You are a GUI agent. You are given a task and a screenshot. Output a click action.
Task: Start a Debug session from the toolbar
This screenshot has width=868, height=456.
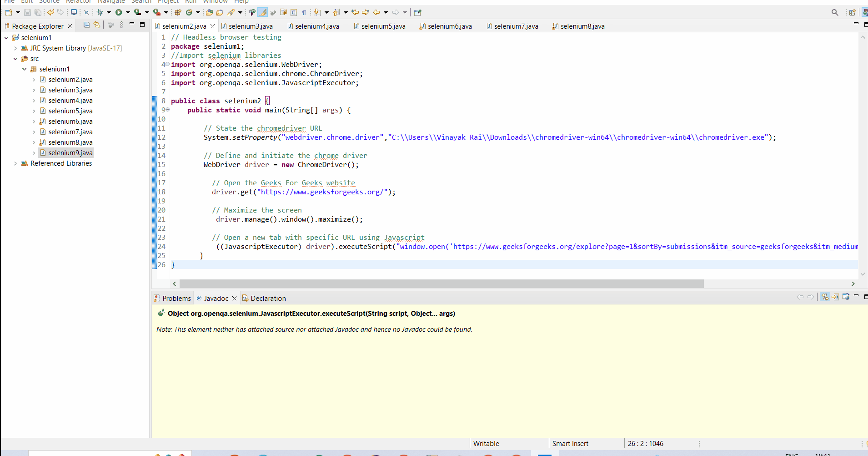click(100, 12)
